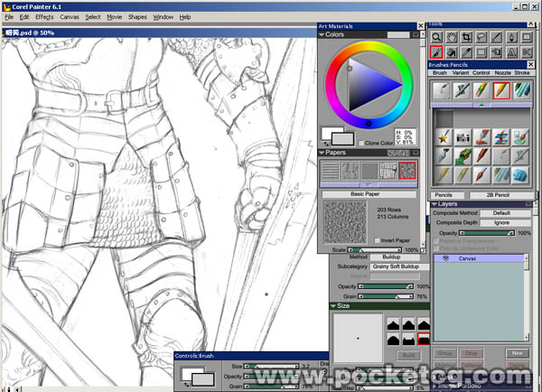Hide the Canvas layer using eye icon
This screenshot has width=542, height=392.
point(445,258)
